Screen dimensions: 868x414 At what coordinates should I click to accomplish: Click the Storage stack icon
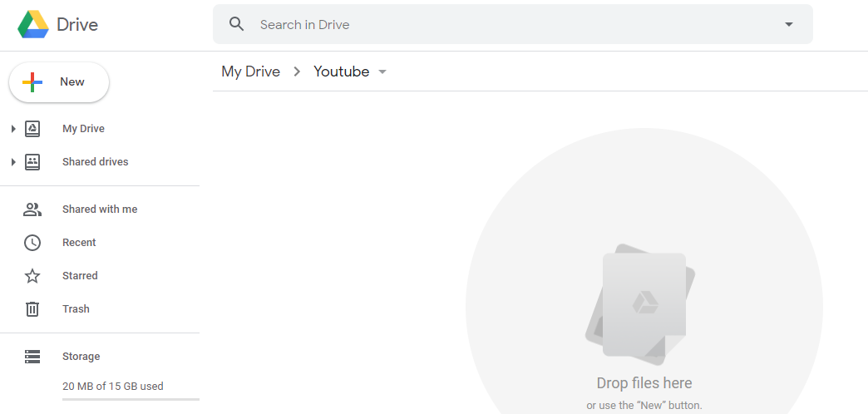32,357
